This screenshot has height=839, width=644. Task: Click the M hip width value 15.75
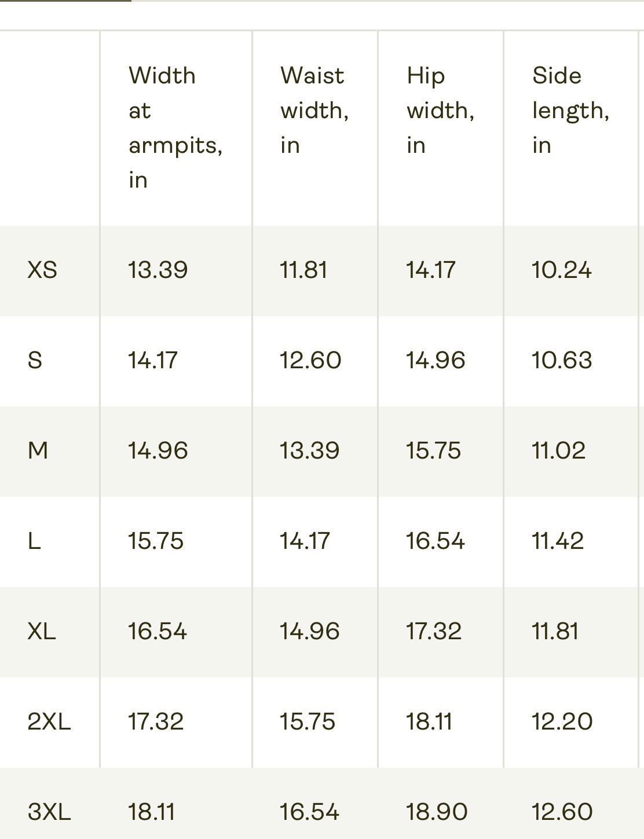pos(433,450)
